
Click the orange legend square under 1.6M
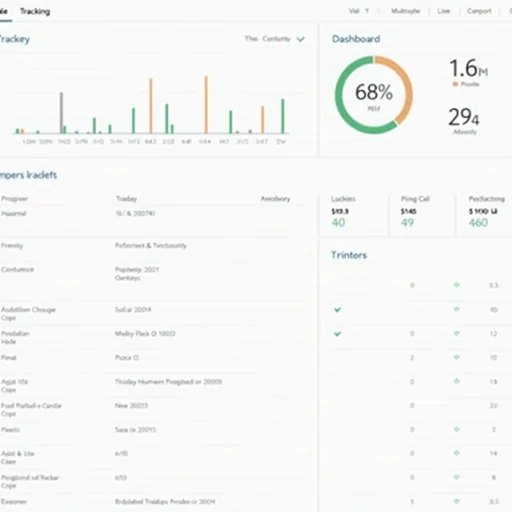coord(455,84)
